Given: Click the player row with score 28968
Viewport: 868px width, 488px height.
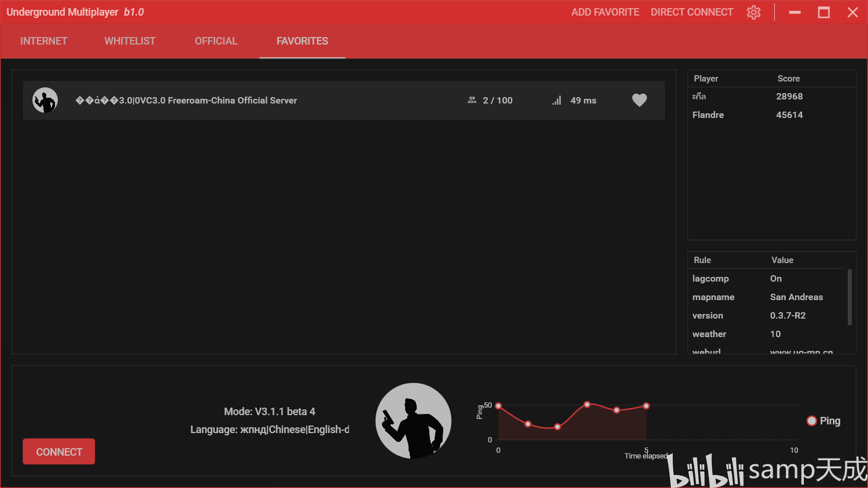Looking at the screenshot, I should 771,97.
